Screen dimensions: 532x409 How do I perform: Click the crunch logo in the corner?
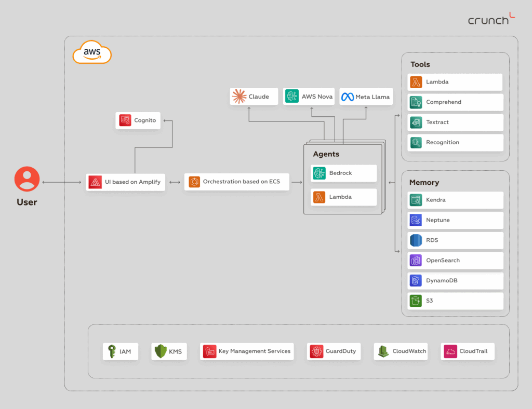click(491, 19)
